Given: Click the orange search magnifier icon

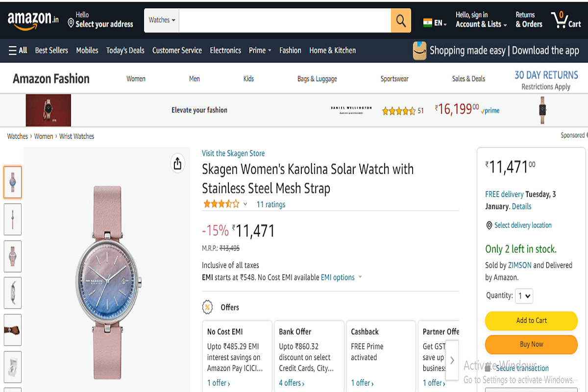Looking at the screenshot, I should (x=400, y=20).
